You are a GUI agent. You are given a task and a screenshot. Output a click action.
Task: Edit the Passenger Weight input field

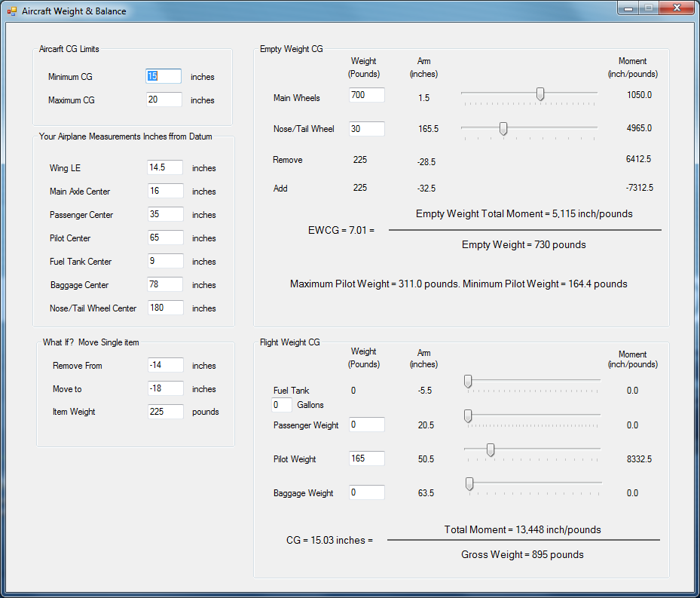pyautogui.click(x=366, y=425)
